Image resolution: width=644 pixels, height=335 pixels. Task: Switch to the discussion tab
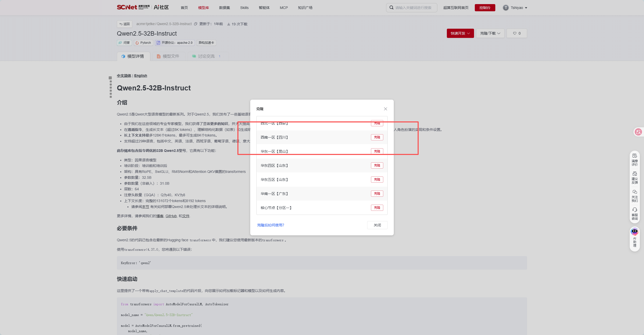coord(206,56)
